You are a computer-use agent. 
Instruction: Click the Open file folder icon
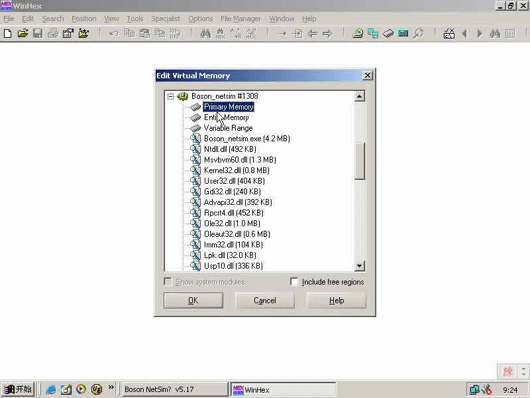coord(23,33)
